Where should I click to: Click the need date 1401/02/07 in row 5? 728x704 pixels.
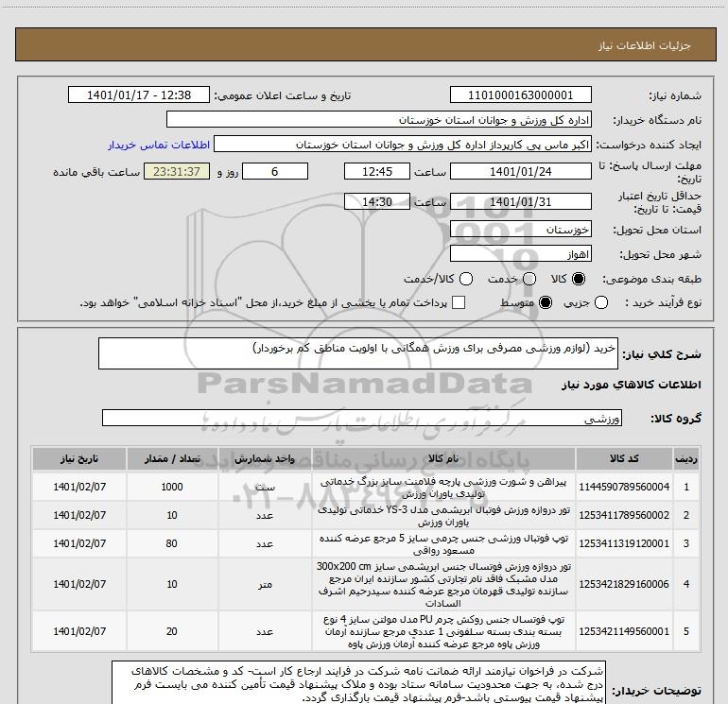coord(79,631)
